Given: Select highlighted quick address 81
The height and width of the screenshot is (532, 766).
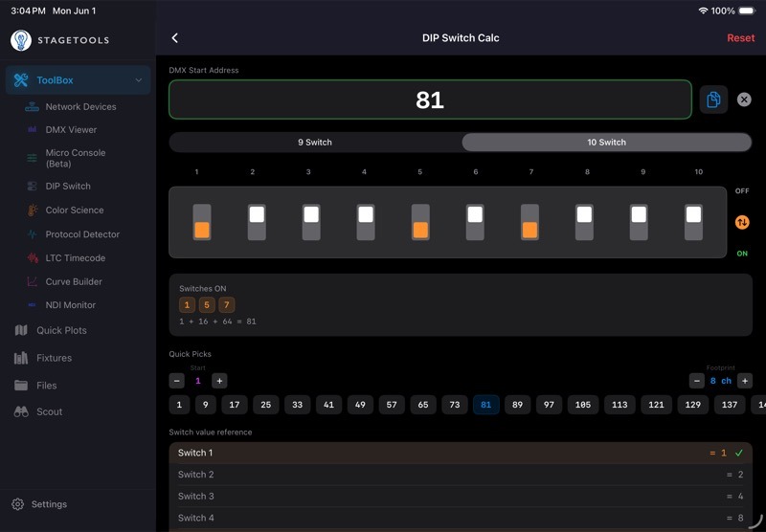Looking at the screenshot, I should 486,405.
